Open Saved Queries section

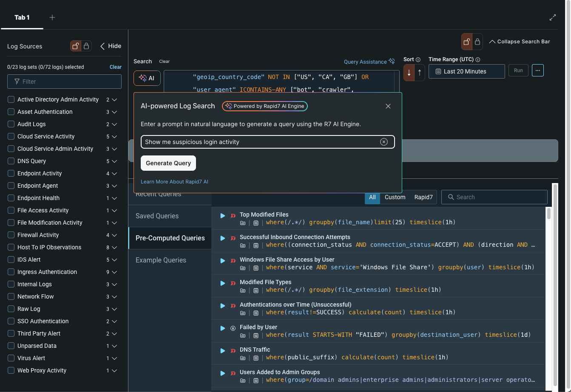pos(170,216)
